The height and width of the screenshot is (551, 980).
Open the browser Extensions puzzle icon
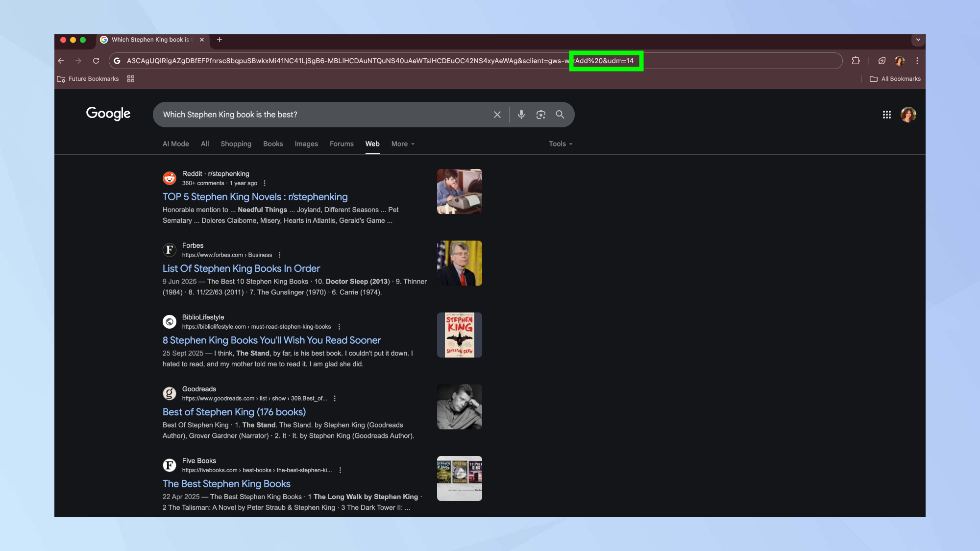(x=856, y=61)
